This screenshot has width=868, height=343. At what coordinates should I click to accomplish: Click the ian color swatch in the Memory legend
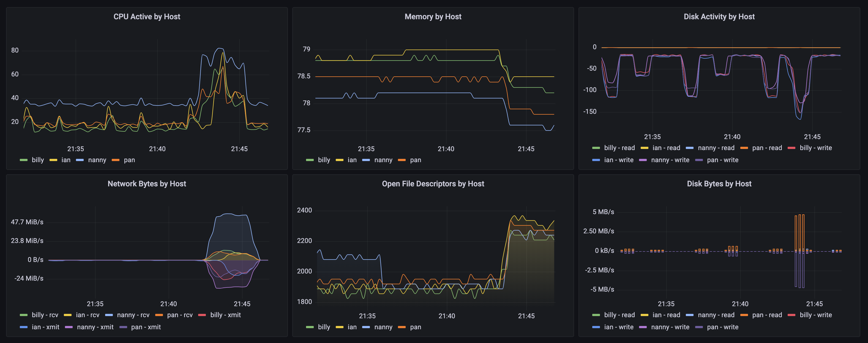click(x=339, y=160)
